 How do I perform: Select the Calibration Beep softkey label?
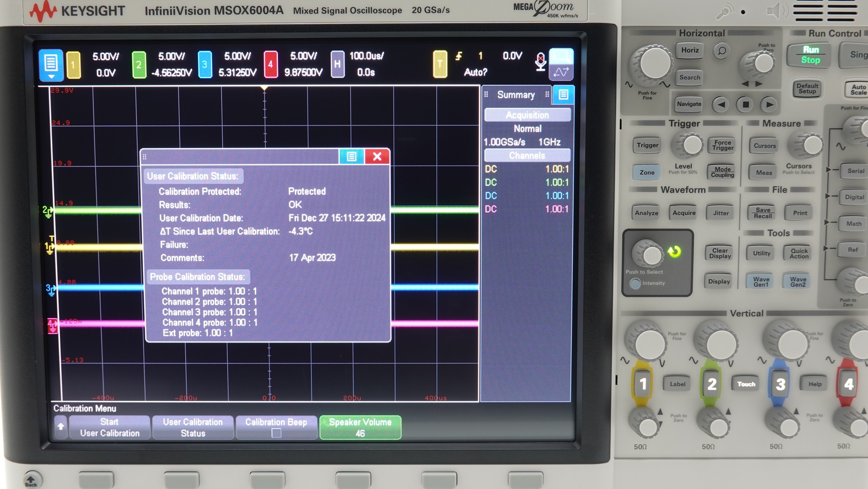(x=276, y=422)
